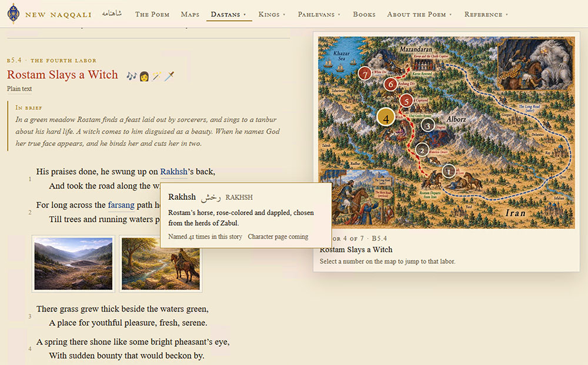Viewport: 588px width, 365px height.
Task: Open the About the Poem dropdown
Action: click(x=420, y=14)
